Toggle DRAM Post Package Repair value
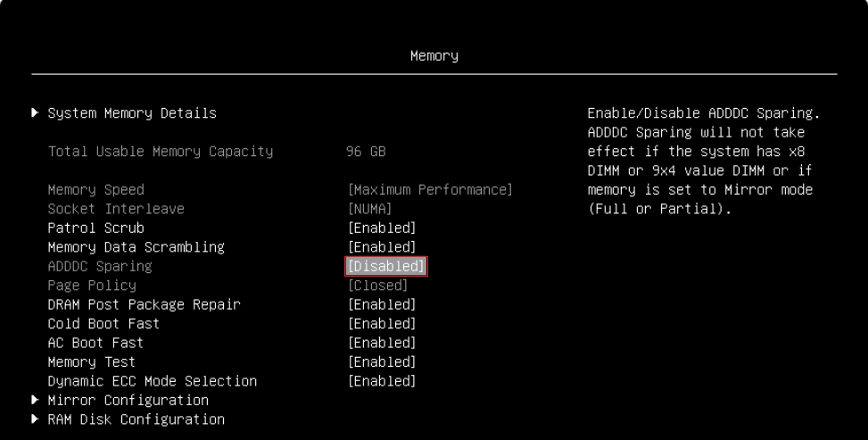This screenshot has width=868, height=440. tap(382, 304)
